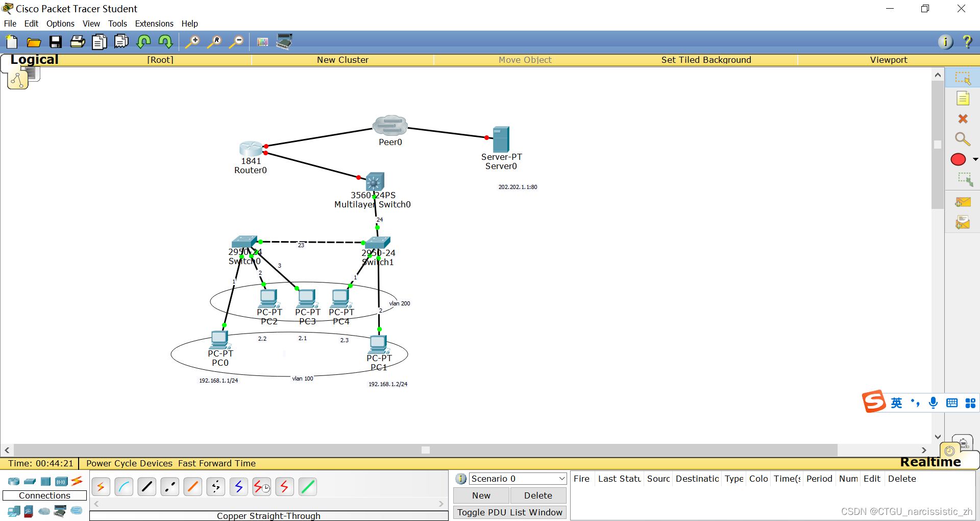The width and height of the screenshot is (980, 521).
Task: Click the Zoom In toolbar icon
Action: click(x=192, y=41)
